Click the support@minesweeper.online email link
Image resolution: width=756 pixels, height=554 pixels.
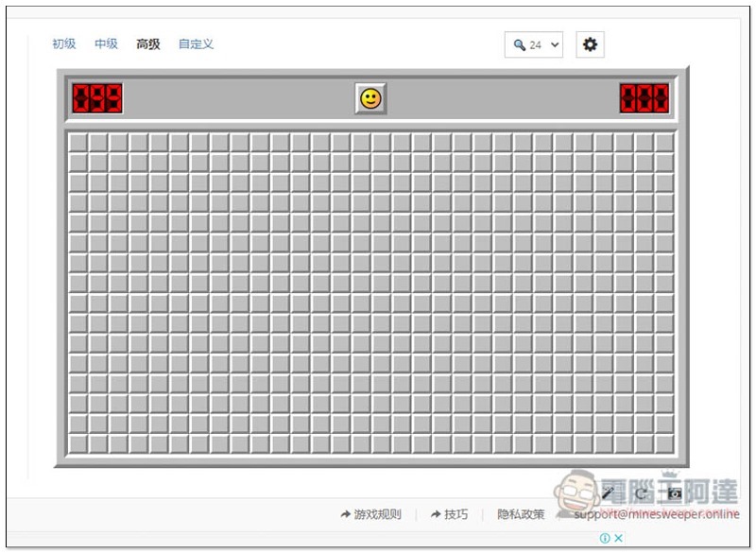pyautogui.click(x=657, y=514)
